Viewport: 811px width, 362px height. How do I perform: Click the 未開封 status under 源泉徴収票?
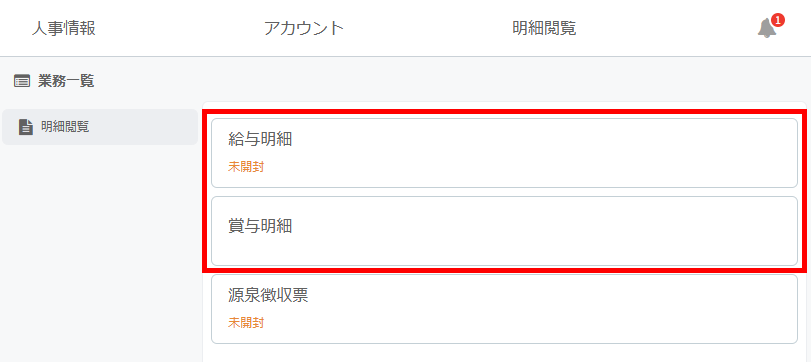(x=246, y=323)
